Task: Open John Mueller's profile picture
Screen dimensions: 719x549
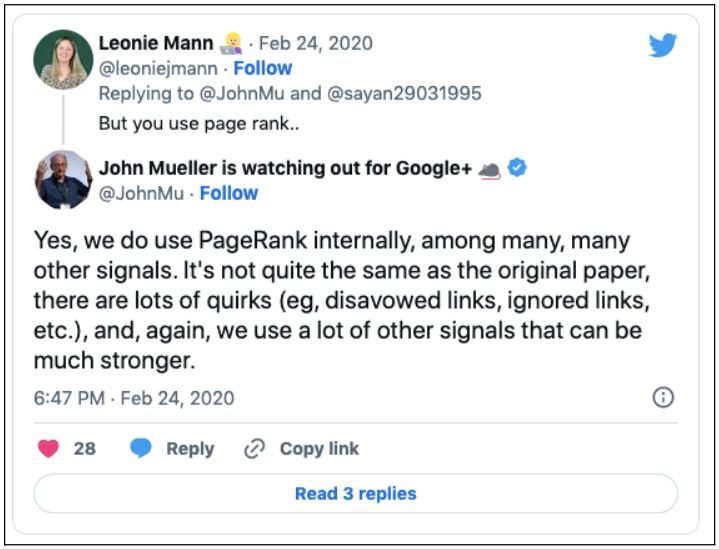Action: (63, 179)
